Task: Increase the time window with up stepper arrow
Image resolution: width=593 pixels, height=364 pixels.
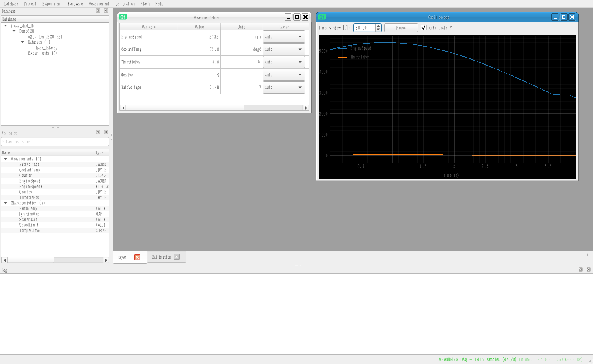Action: [x=378, y=26]
